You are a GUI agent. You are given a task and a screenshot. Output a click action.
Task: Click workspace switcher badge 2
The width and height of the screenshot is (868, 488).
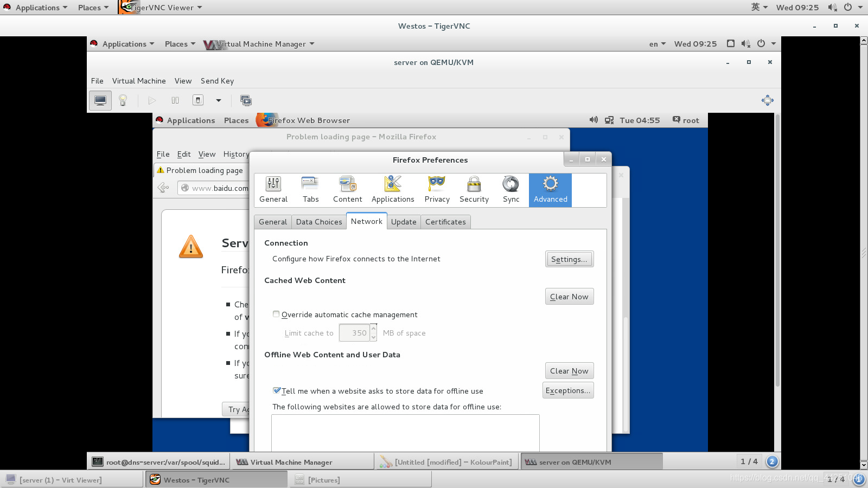pyautogui.click(x=772, y=461)
